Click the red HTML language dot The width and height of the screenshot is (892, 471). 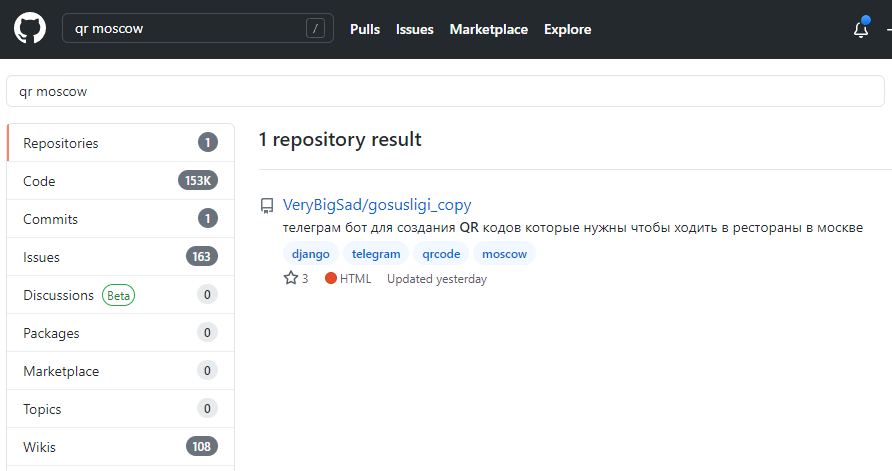pos(331,278)
